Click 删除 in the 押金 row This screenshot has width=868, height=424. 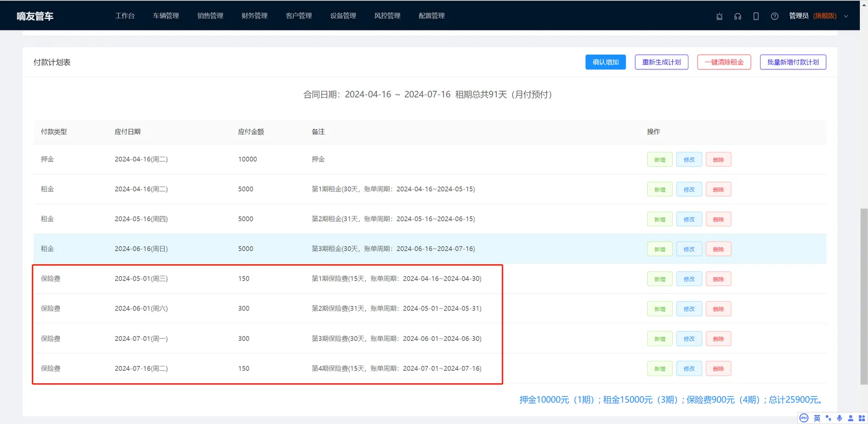coord(718,160)
